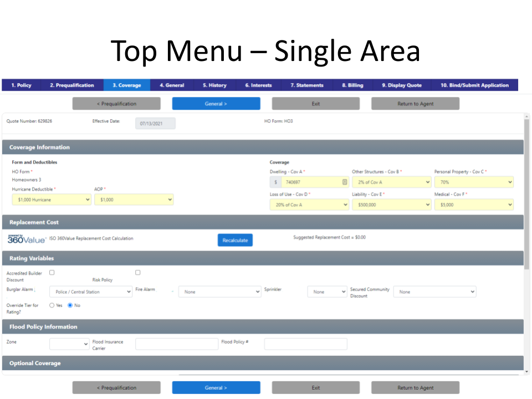This screenshot has height=399, width=532.
Task: Click the dollar sign prefix of Dwelling
Action: (275, 182)
